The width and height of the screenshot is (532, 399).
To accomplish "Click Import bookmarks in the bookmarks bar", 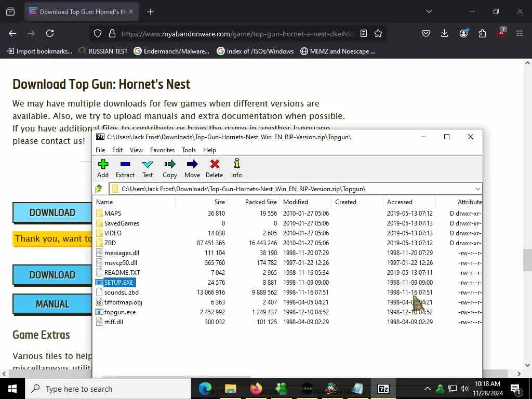I will click(x=39, y=51).
